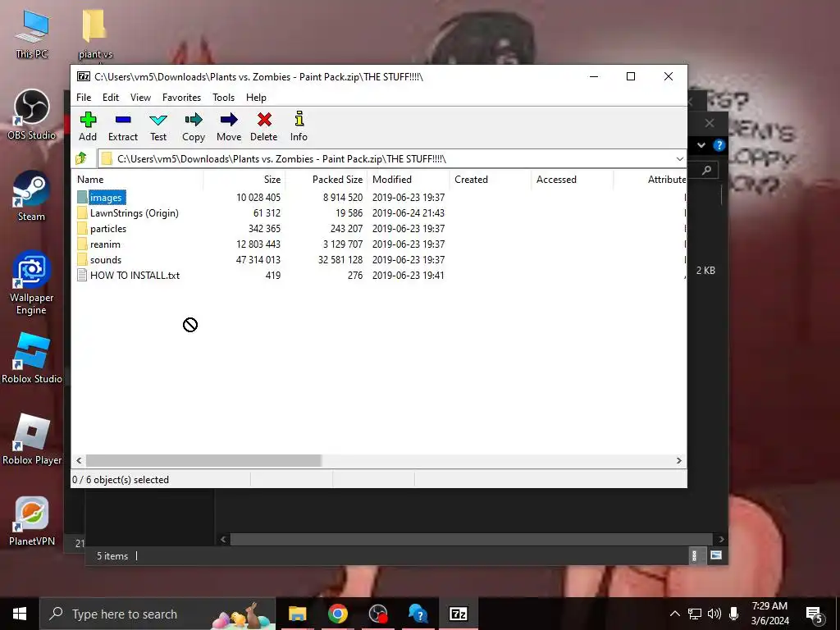Open This PC desktop icon
The image size is (840, 630).
(x=32, y=33)
